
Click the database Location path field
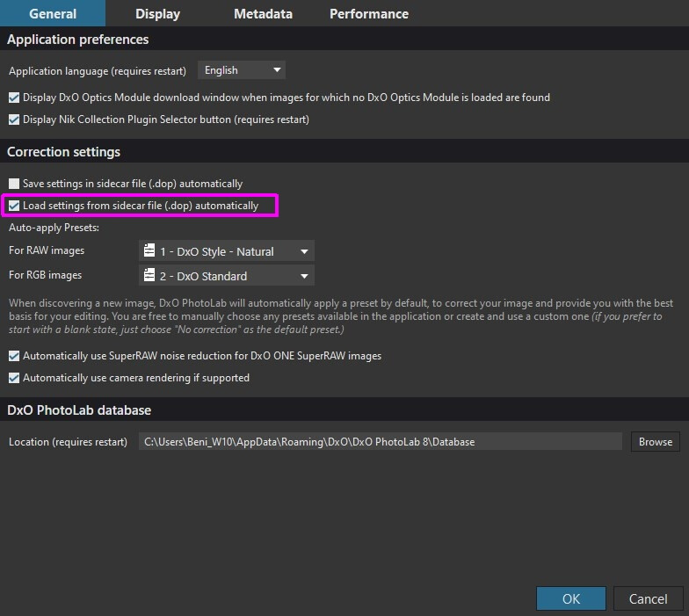(x=380, y=441)
